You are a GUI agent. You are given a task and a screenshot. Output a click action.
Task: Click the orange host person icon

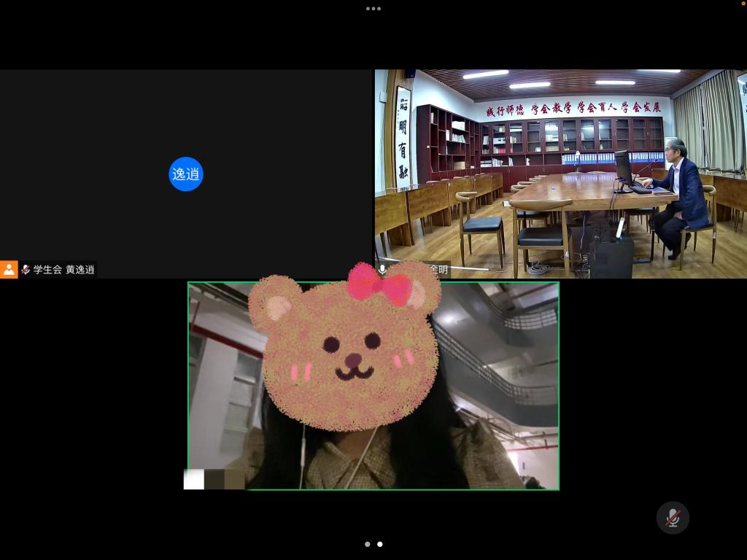tap(9, 270)
